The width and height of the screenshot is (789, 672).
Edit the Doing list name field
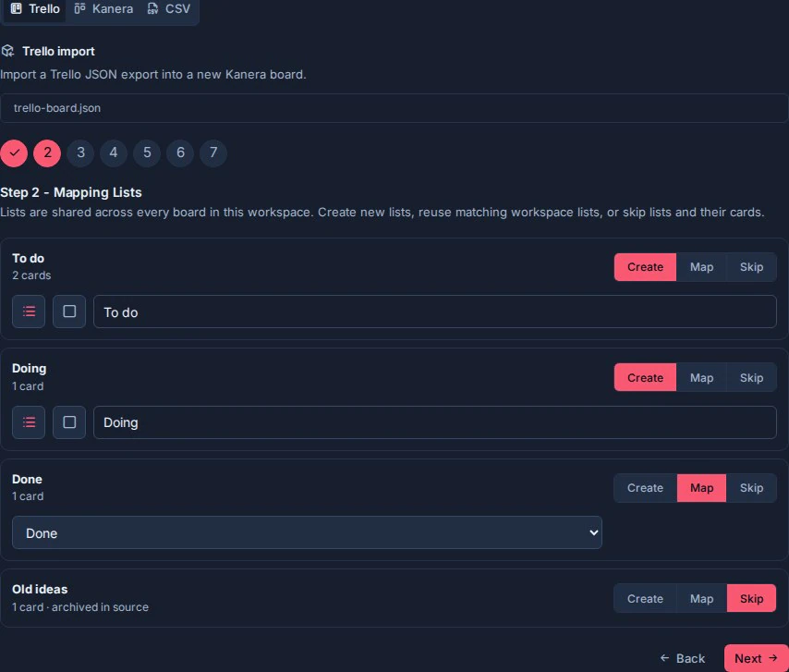tap(435, 422)
